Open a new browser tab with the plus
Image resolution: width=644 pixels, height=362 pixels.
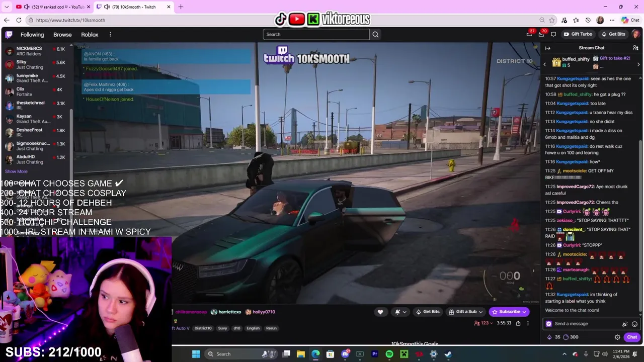click(181, 7)
